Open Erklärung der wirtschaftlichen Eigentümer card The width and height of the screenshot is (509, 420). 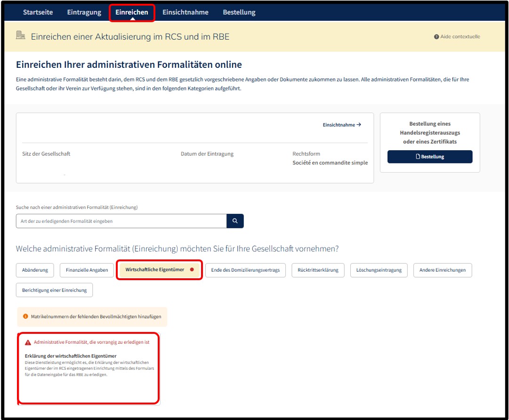point(89,369)
